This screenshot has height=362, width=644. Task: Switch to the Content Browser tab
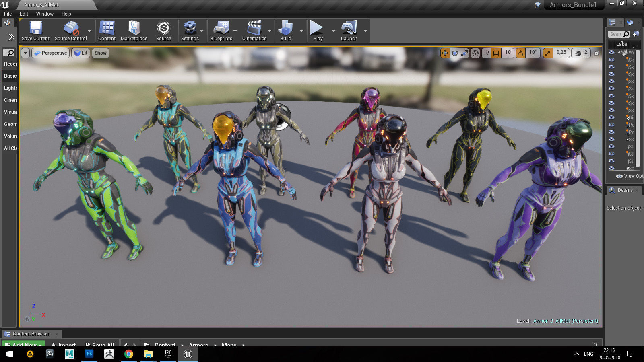coord(31,334)
